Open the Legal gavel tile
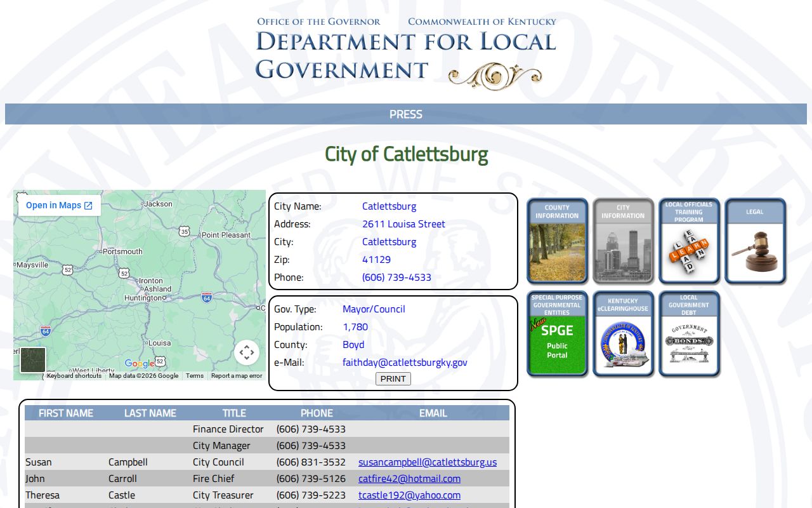This screenshot has width=812, height=508. tap(755, 241)
